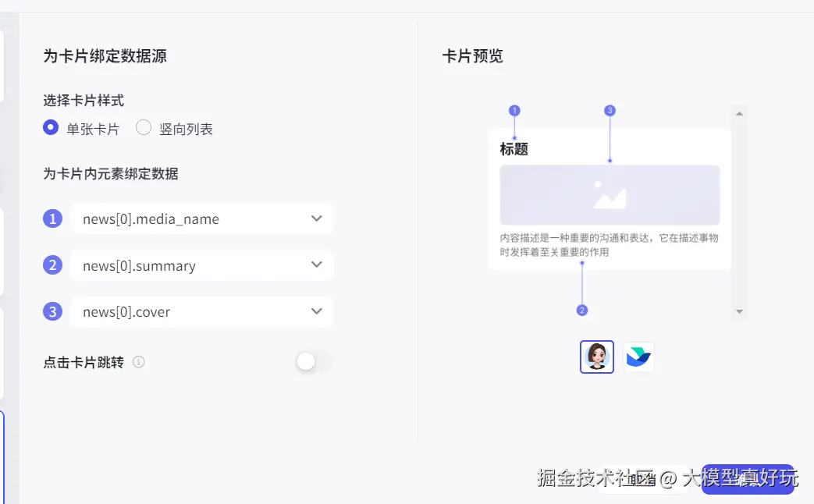Click numbered badge 2 beside summary field
Screen dimensions: 814x504
52,264
